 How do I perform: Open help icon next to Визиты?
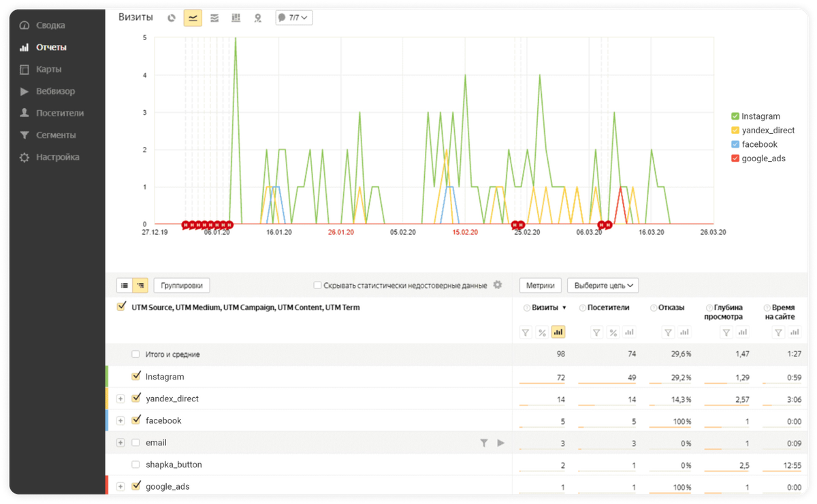527,308
